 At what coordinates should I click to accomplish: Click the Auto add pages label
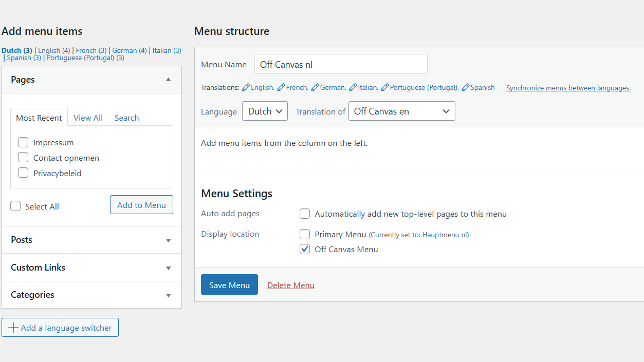click(230, 214)
